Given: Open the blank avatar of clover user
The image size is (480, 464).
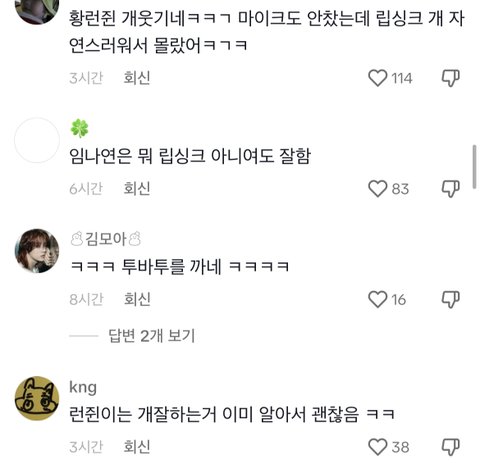Looking at the screenshot, I should point(37,140).
